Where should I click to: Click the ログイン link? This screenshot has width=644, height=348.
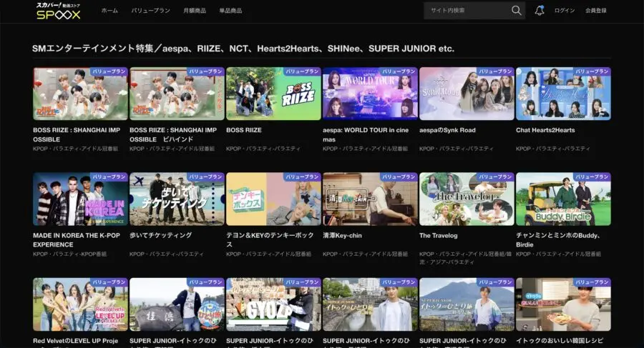click(x=565, y=11)
